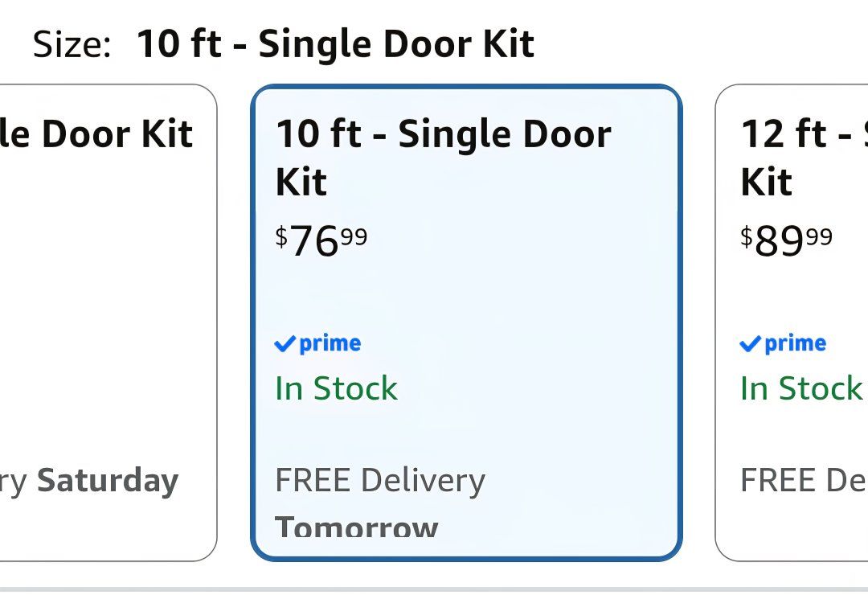Click the Tomorrow delivery text
This screenshot has width=868, height=595.
pyautogui.click(x=357, y=527)
